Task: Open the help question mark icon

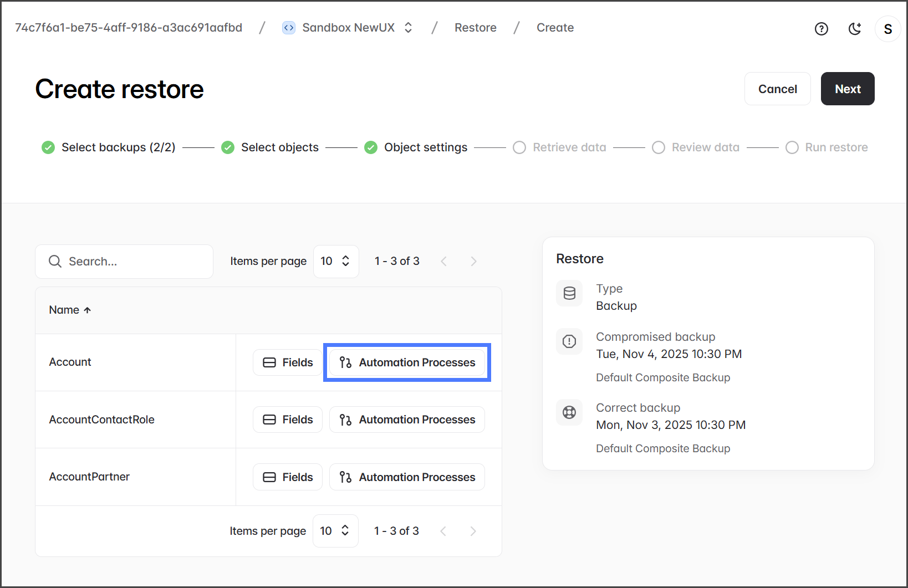Action: [x=821, y=29]
